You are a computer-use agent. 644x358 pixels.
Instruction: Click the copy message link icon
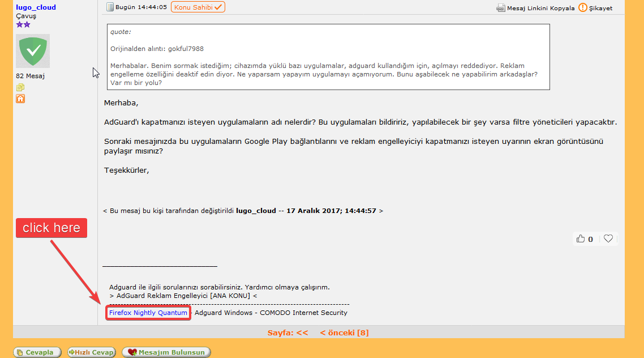[501, 8]
